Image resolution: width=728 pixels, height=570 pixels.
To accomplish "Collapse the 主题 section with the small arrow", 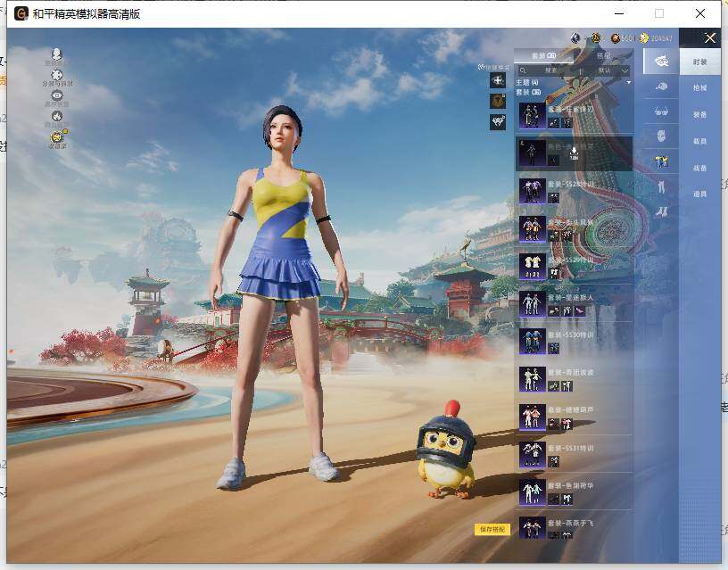I will click(629, 83).
